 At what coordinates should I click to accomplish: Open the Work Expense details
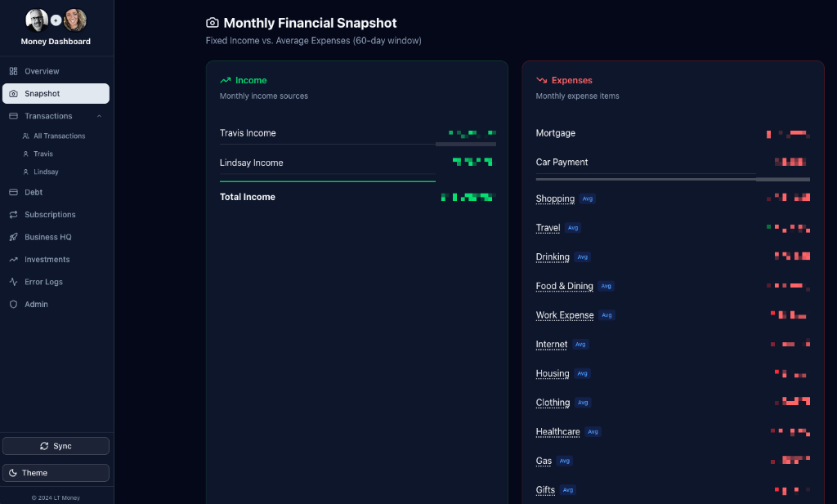point(565,315)
